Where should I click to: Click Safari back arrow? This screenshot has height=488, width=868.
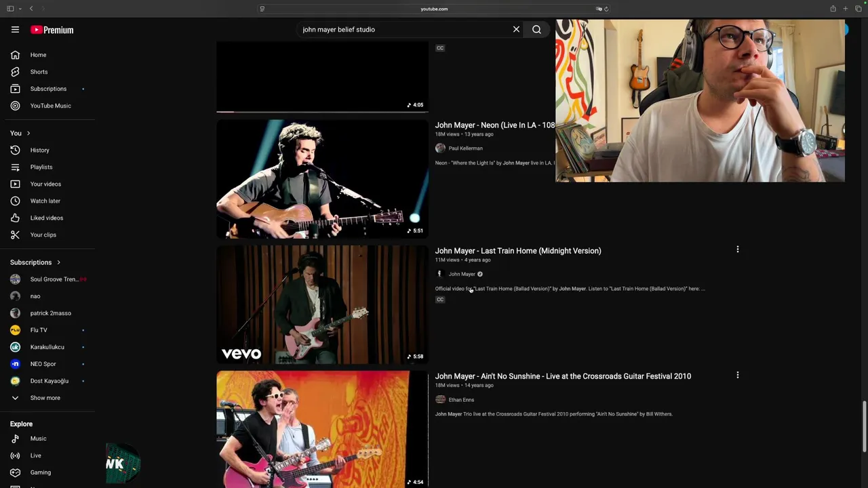pyautogui.click(x=31, y=9)
